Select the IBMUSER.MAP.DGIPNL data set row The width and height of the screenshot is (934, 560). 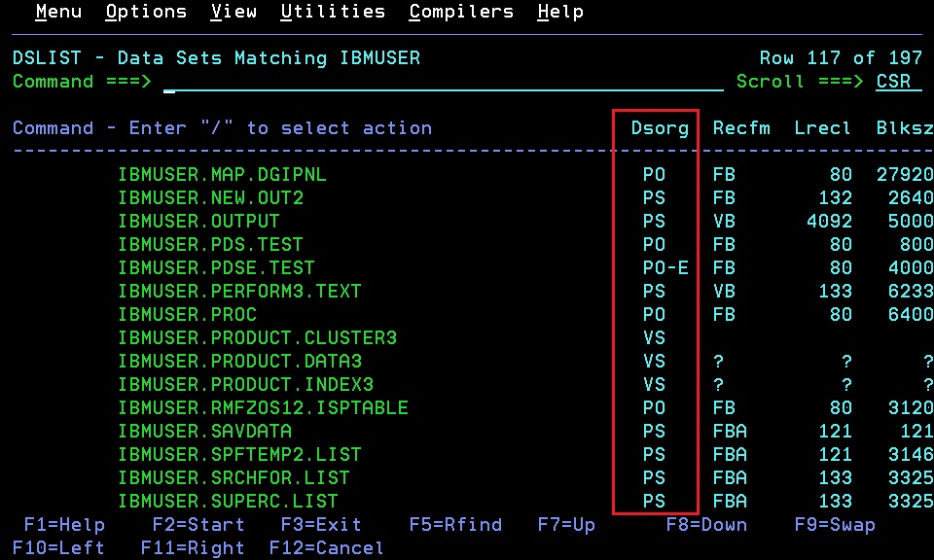(x=222, y=174)
